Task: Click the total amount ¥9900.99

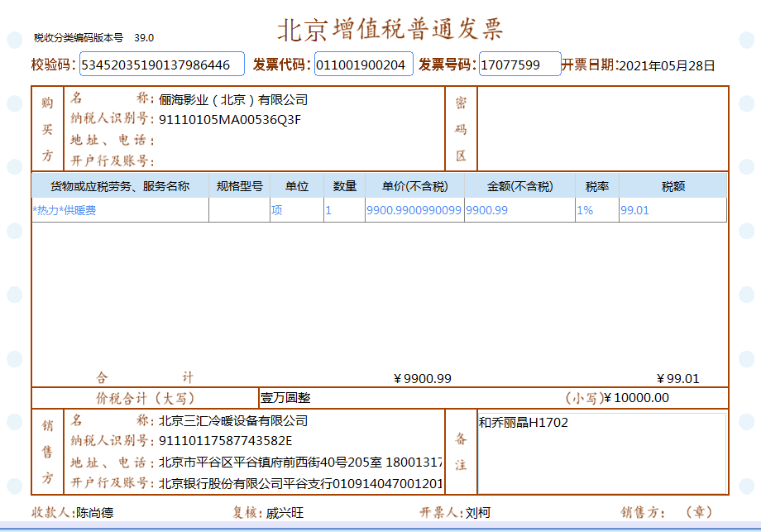Action: click(422, 379)
